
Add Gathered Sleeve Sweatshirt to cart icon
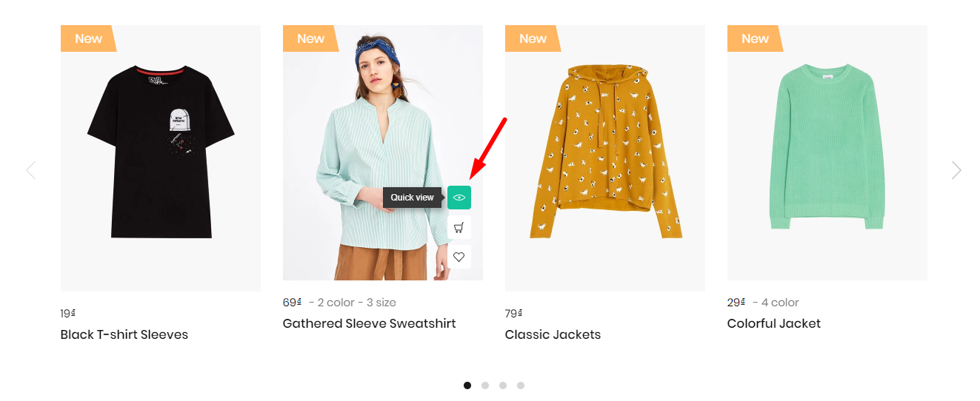click(x=459, y=227)
